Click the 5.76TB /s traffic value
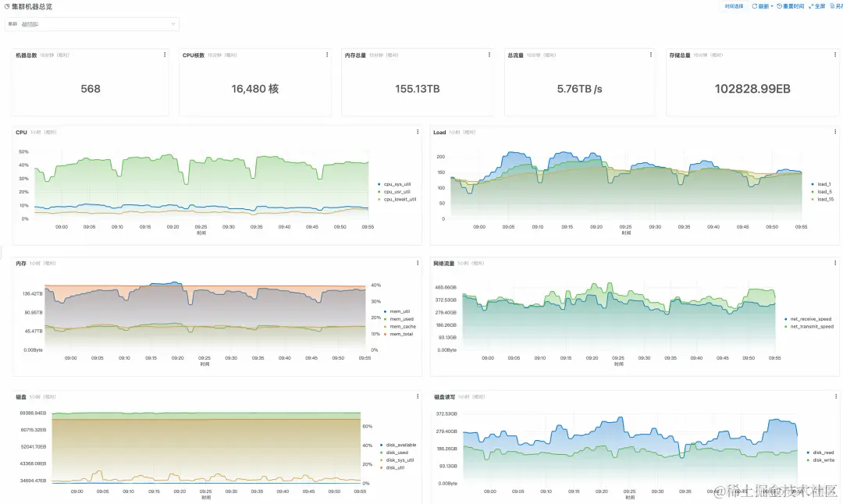Image resolution: width=843 pixels, height=504 pixels. [x=579, y=89]
